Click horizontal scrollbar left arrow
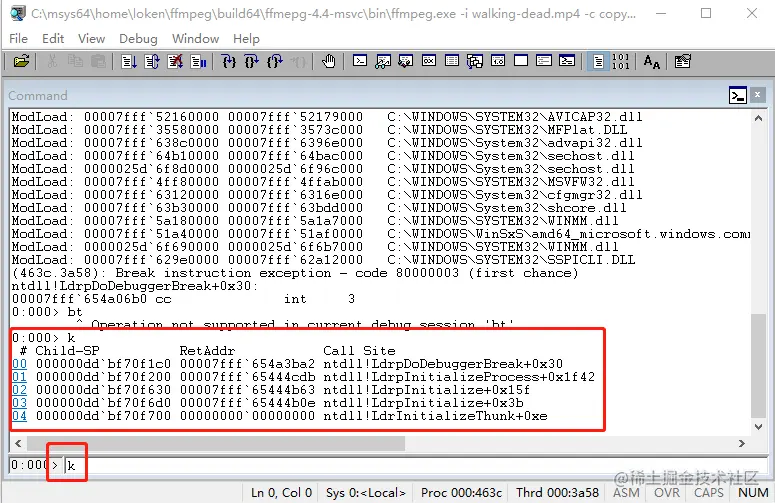Viewport: 775px width, 503px height. (18, 443)
